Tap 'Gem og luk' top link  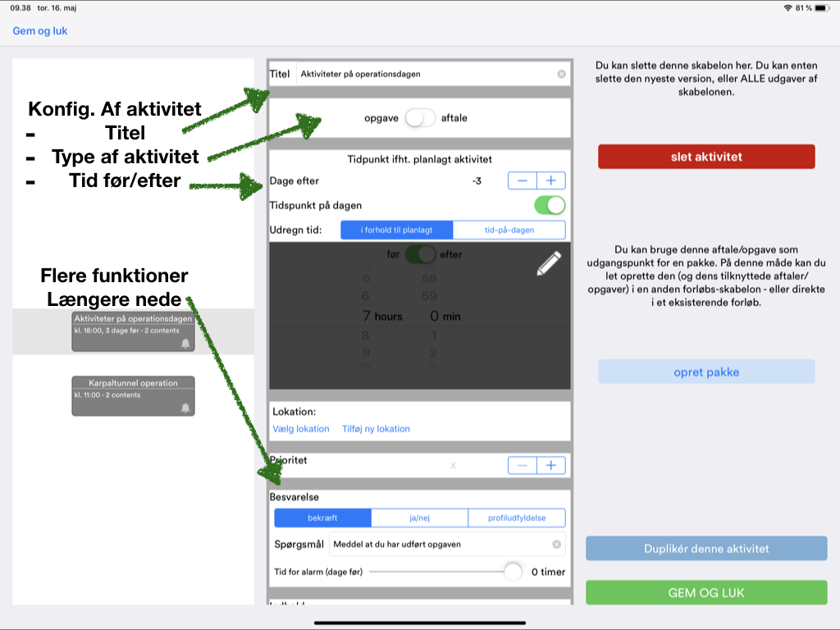pos(40,31)
